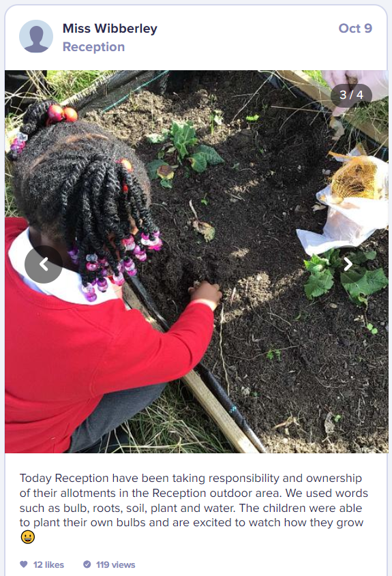
Task: Click the word 'bulbs' in the caption
Action: point(131,522)
